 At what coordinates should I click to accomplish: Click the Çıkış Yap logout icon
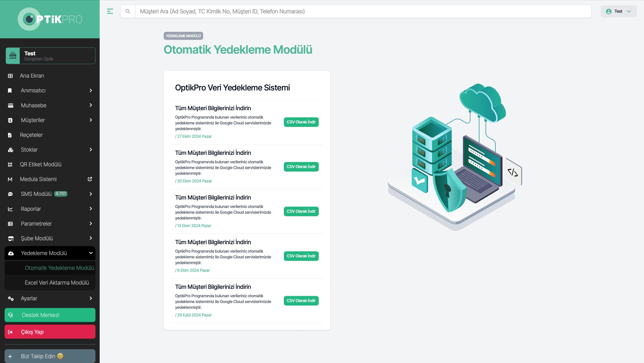pos(10,332)
